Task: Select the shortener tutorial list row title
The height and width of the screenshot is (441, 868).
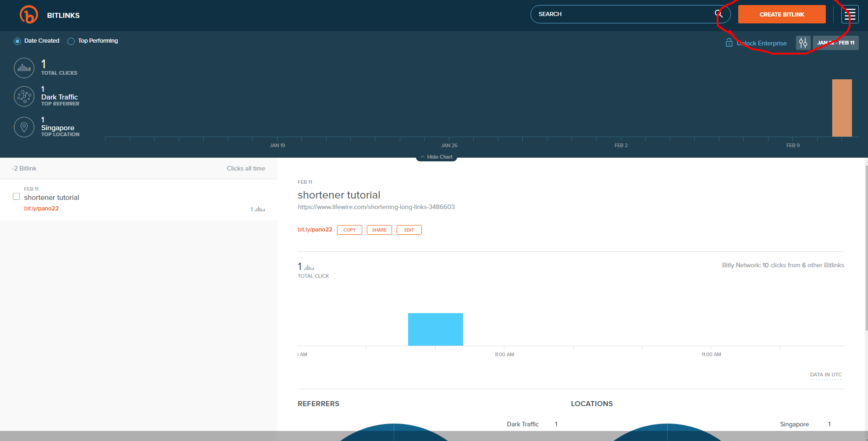Action: coord(51,198)
